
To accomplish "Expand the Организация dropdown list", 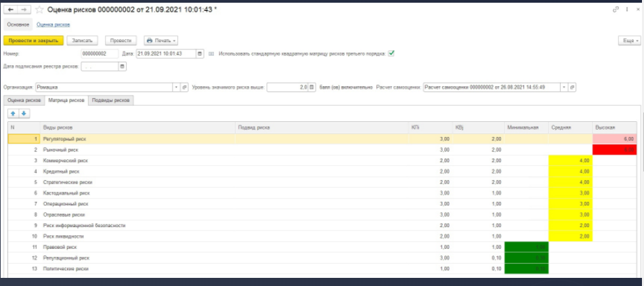I will click(x=177, y=87).
